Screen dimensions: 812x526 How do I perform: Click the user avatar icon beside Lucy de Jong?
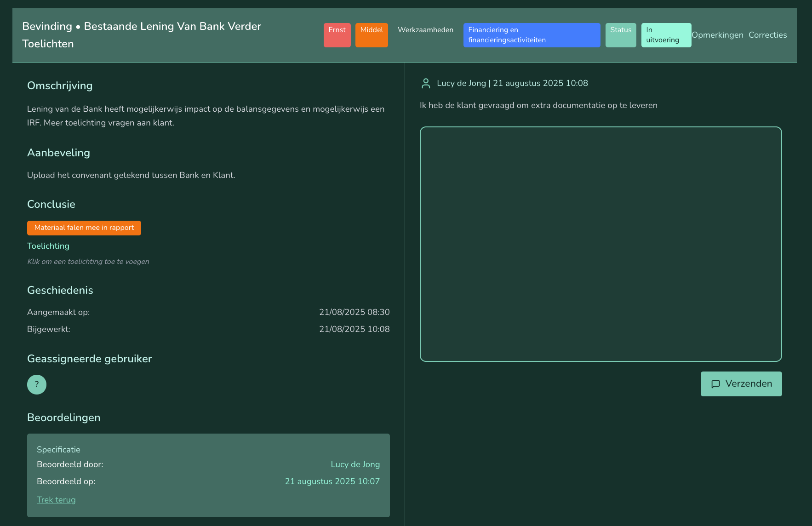tap(426, 83)
